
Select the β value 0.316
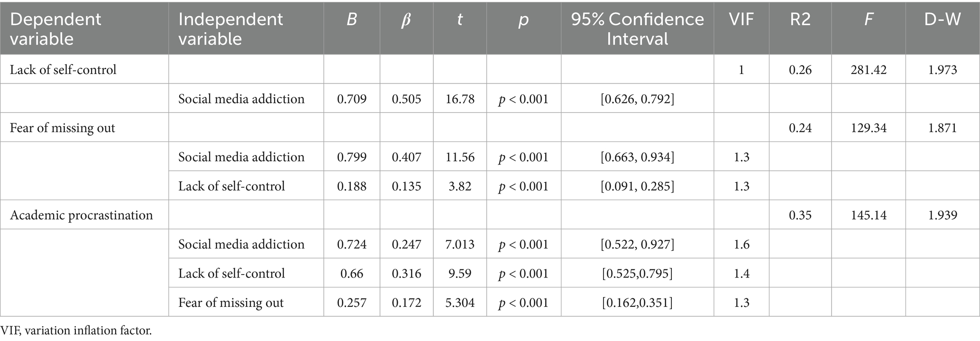(406, 273)
